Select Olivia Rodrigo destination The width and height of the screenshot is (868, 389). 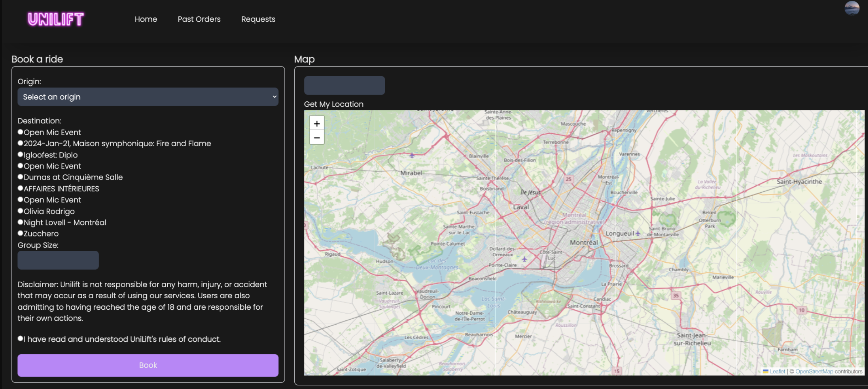[21, 211]
